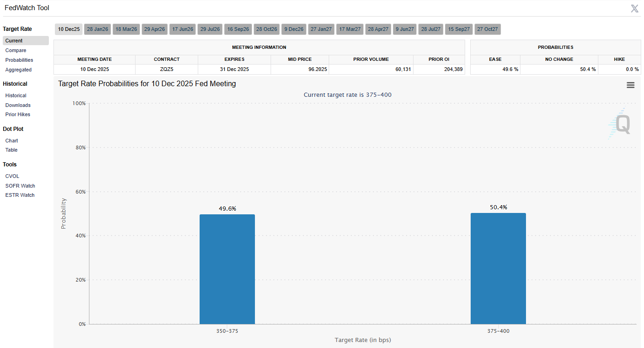Open Probabilities in the sidebar
Image resolution: width=644 pixels, height=348 pixels.
click(x=19, y=60)
